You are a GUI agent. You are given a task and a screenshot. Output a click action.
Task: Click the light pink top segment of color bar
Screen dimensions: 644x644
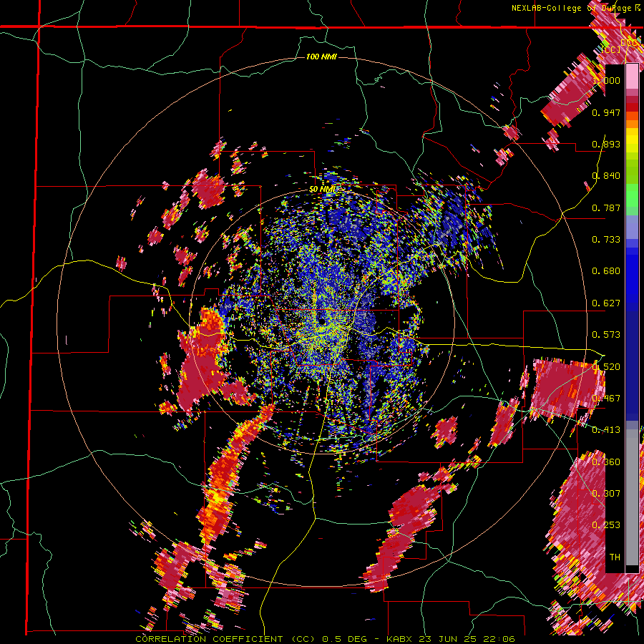click(x=632, y=77)
